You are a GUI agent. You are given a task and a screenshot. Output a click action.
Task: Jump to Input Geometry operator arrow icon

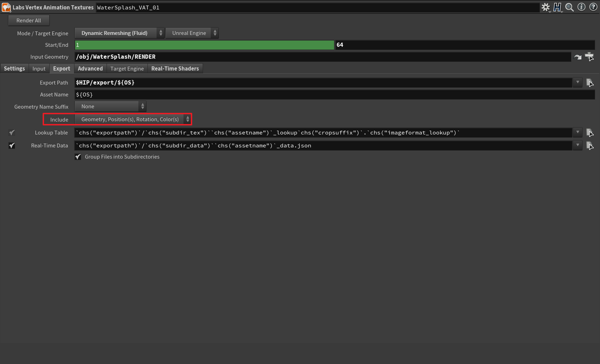(x=578, y=57)
